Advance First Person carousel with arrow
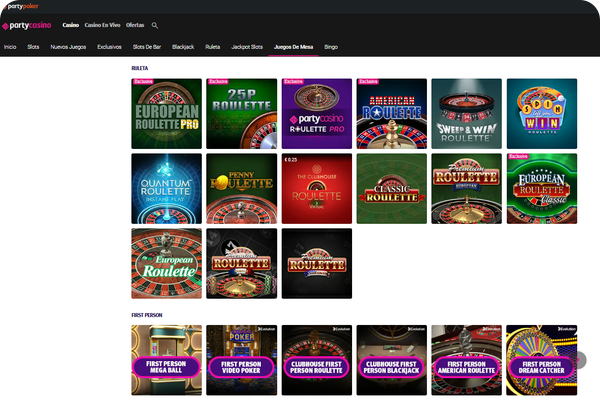This screenshot has width=600, height=408. [x=579, y=360]
